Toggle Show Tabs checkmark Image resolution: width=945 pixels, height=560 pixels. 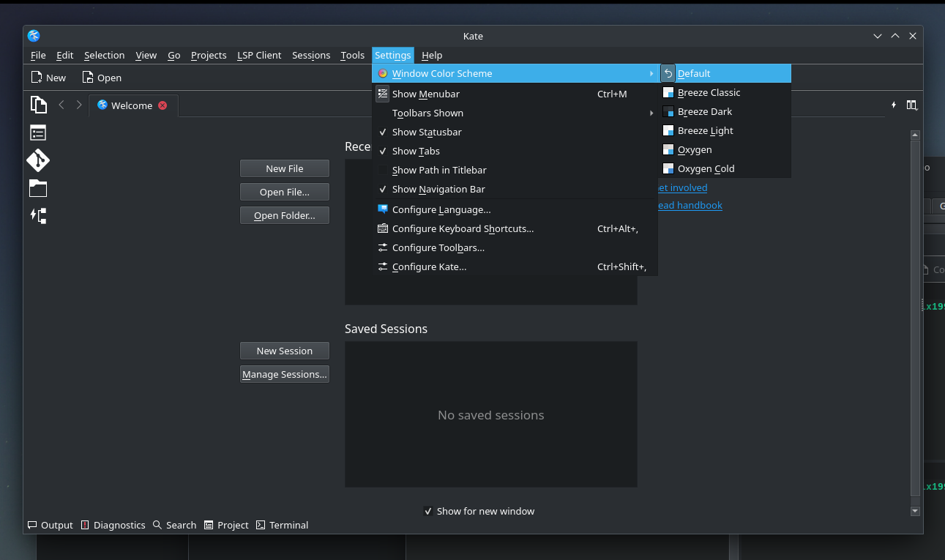515,151
